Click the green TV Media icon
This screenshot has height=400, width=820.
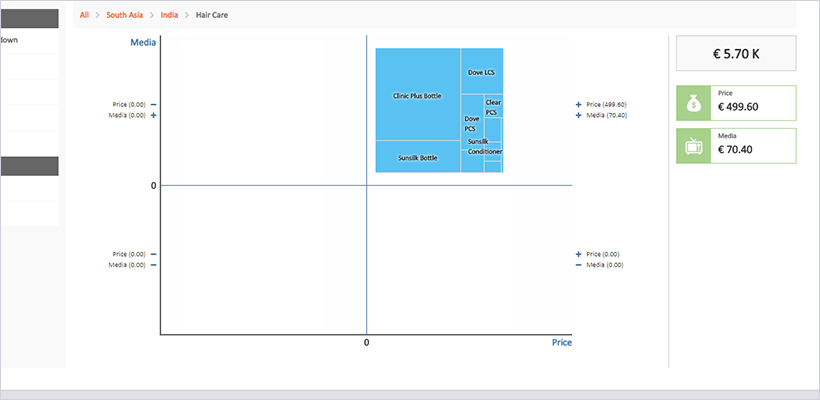(693, 146)
